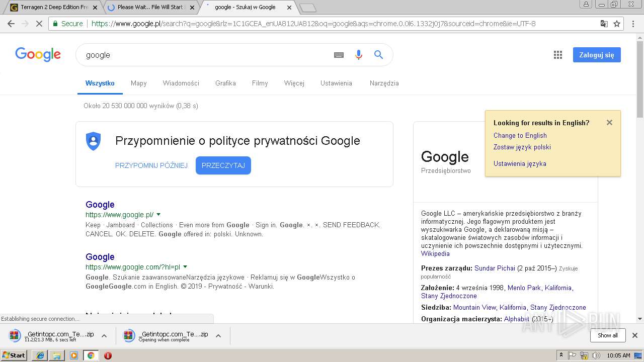
Task: Click the Zaloguj się button
Action: click(x=597, y=55)
